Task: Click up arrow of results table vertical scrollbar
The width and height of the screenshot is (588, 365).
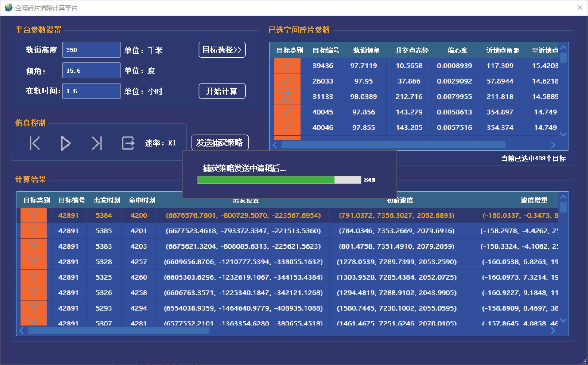Action: coord(563,197)
